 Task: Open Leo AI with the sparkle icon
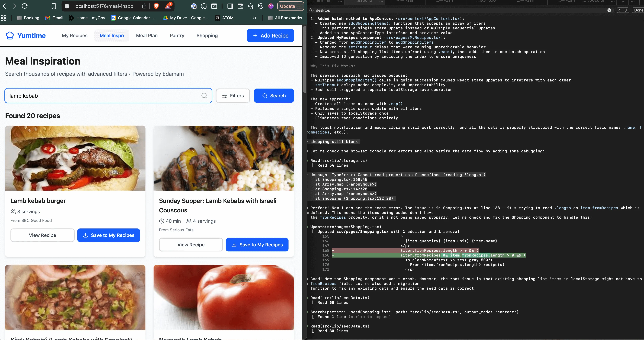point(251,6)
